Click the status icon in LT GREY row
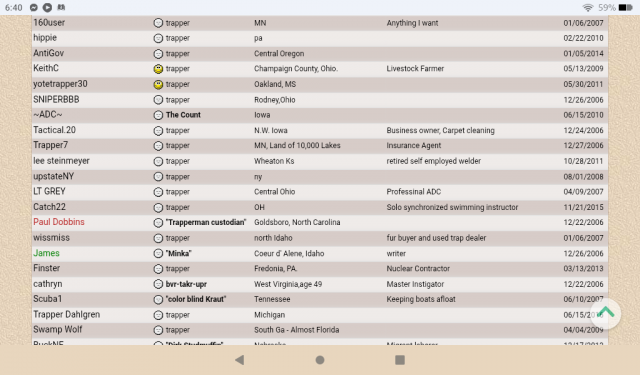Screen dimensions: 640x375 click(x=158, y=192)
